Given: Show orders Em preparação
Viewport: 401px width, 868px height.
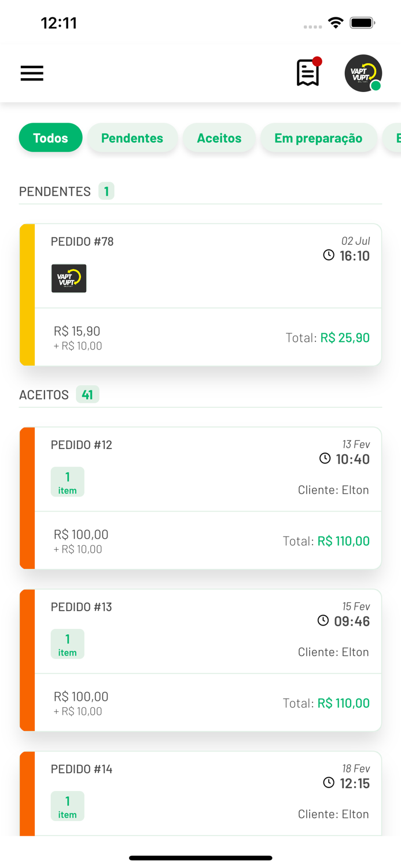Looking at the screenshot, I should (x=318, y=138).
